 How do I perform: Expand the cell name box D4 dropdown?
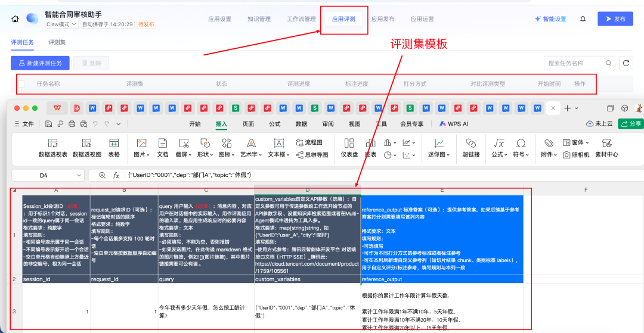tap(79, 176)
